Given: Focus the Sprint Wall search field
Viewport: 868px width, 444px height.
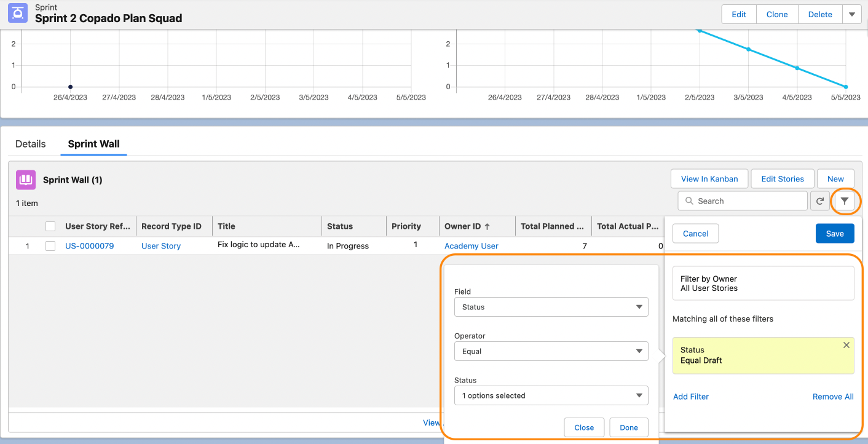Looking at the screenshot, I should [743, 201].
